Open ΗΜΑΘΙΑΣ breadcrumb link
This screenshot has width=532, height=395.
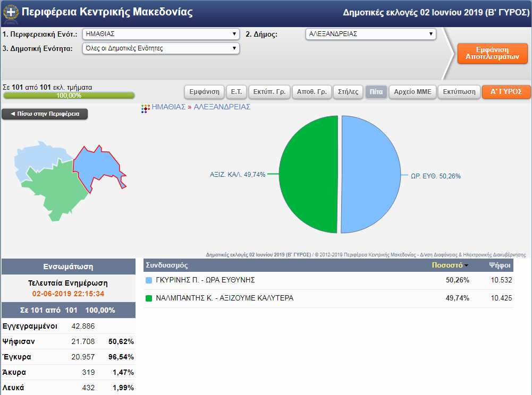click(168, 107)
